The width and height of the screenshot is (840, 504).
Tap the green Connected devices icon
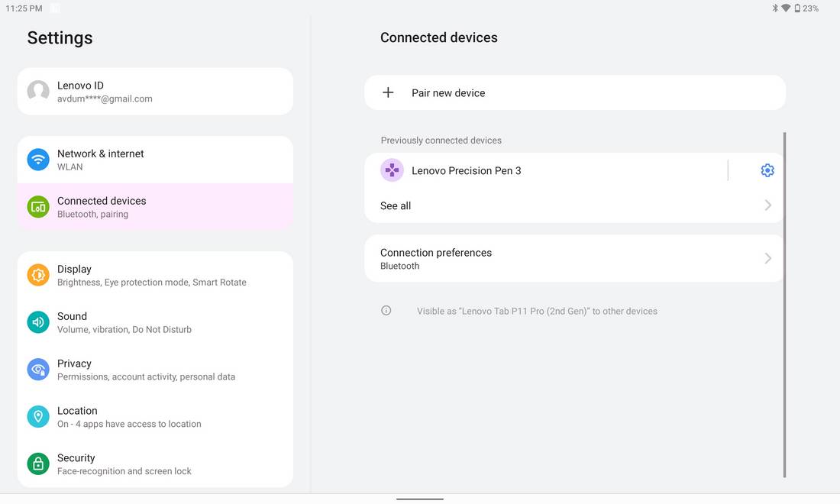tap(38, 207)
